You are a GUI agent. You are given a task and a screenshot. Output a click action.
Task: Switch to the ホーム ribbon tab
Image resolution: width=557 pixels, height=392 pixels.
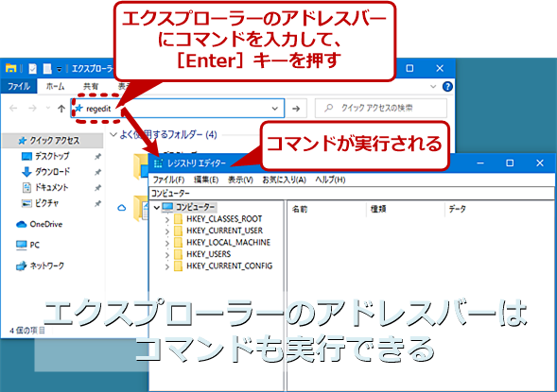pos(56,86)
